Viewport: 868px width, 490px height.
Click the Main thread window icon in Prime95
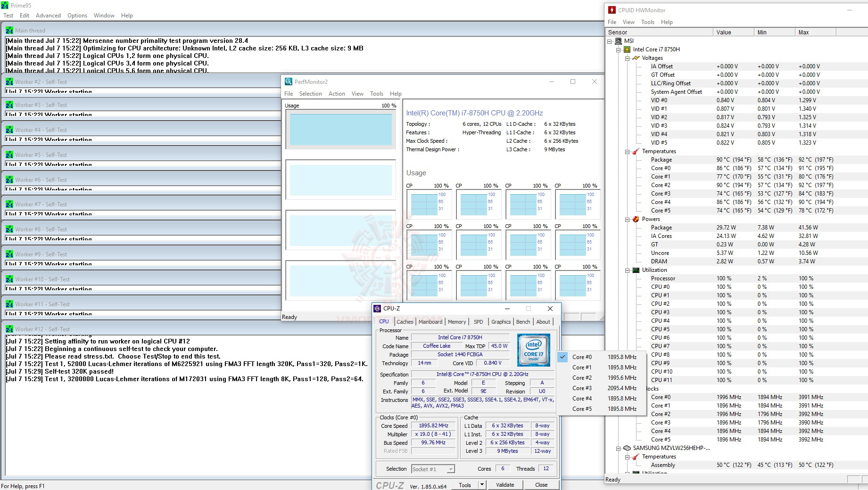tap(9, 30)
